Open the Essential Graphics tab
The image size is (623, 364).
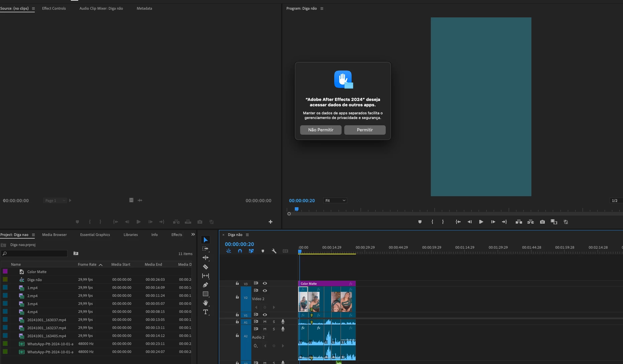(95, 235)
